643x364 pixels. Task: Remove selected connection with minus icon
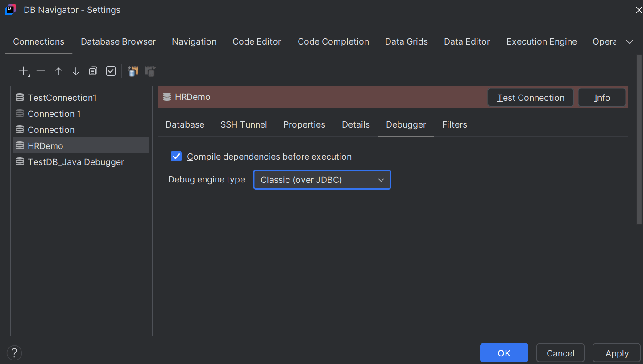tap(41, 71)
